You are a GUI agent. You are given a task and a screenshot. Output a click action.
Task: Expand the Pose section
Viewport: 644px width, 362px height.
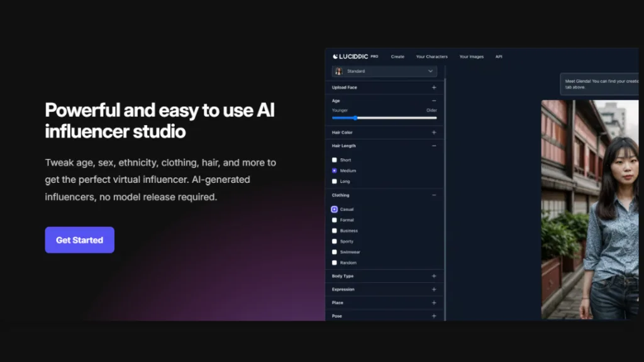[x=434, y=316]
